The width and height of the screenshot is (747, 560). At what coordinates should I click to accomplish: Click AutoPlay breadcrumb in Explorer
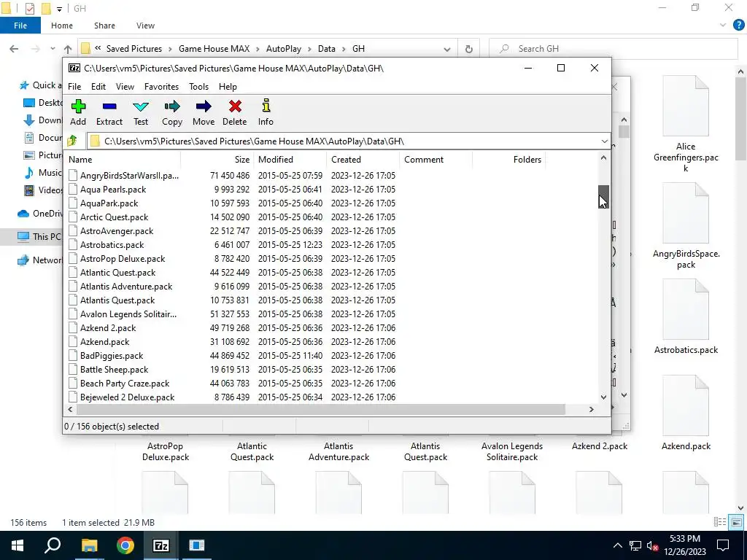point(284,49)
